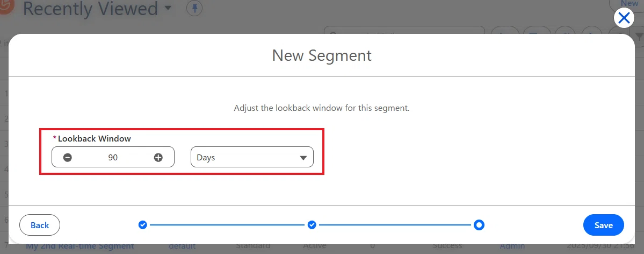
Task: Select the first completed step checkmark
Action: point(142,225)
